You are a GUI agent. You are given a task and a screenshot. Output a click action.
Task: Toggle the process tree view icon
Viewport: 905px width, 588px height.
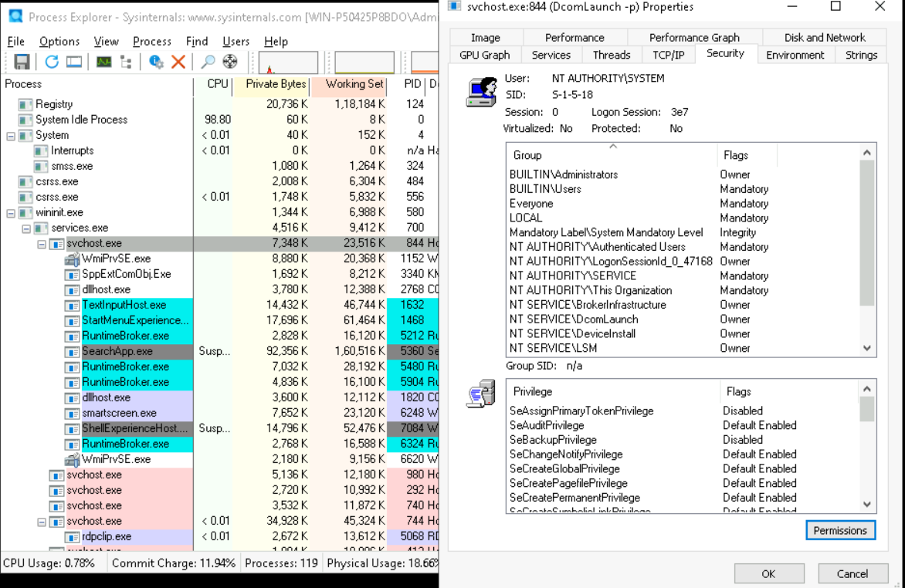click(126, 62)
